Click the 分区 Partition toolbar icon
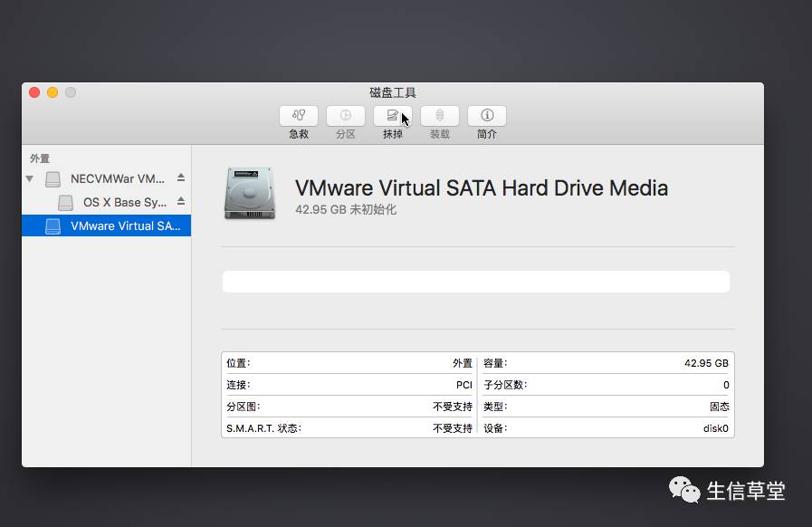This screenshot has width=812, height=527. coord(346,116)
